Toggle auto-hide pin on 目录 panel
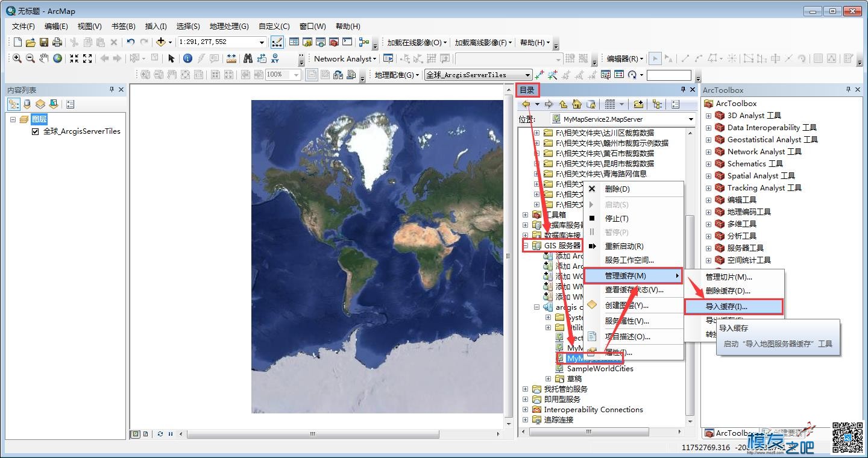The width and height of the screenshot is (868, 458). [683, 89]
